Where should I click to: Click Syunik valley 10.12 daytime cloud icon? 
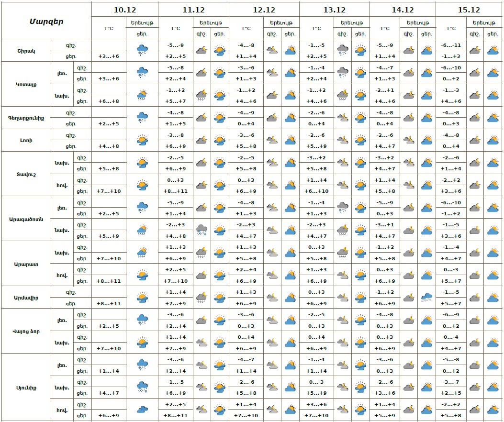(x=142, y=410)
